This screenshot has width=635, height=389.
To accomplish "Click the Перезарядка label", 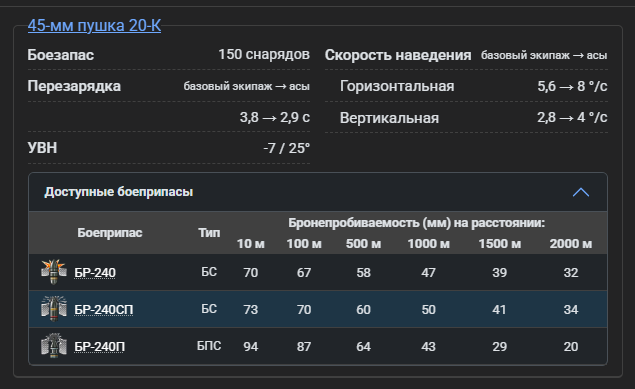I will click(x=74, y=86).
